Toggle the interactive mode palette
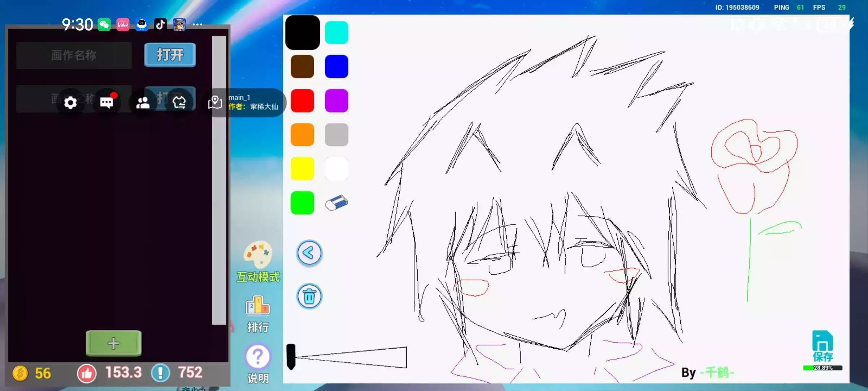The image size is (868, 391). click(x=258, y=254)
